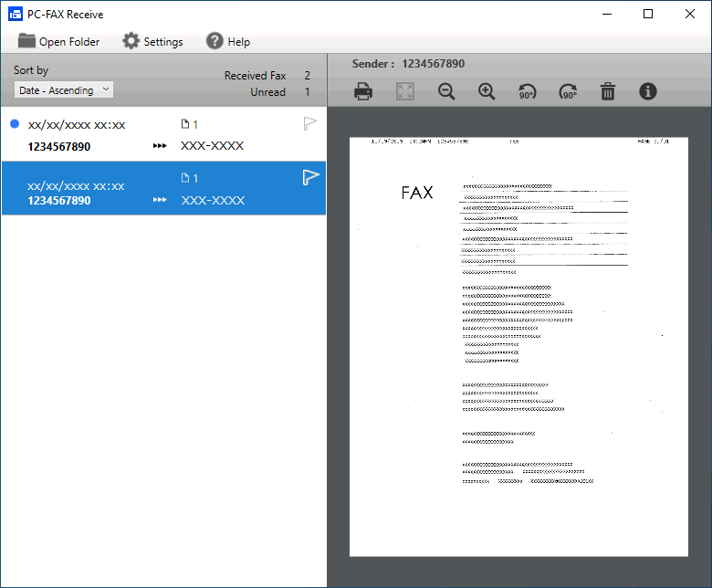Click the blue unread indicator dot
This screenshot has height=588, width=712.
pos(15,123)
